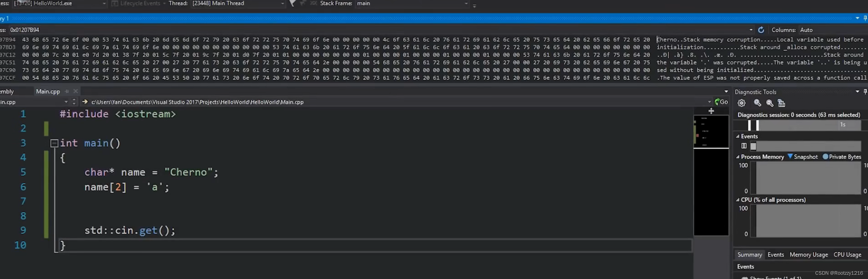Click #include <iostream> line
The image size is (868, 279).
(x=118, y=114)
